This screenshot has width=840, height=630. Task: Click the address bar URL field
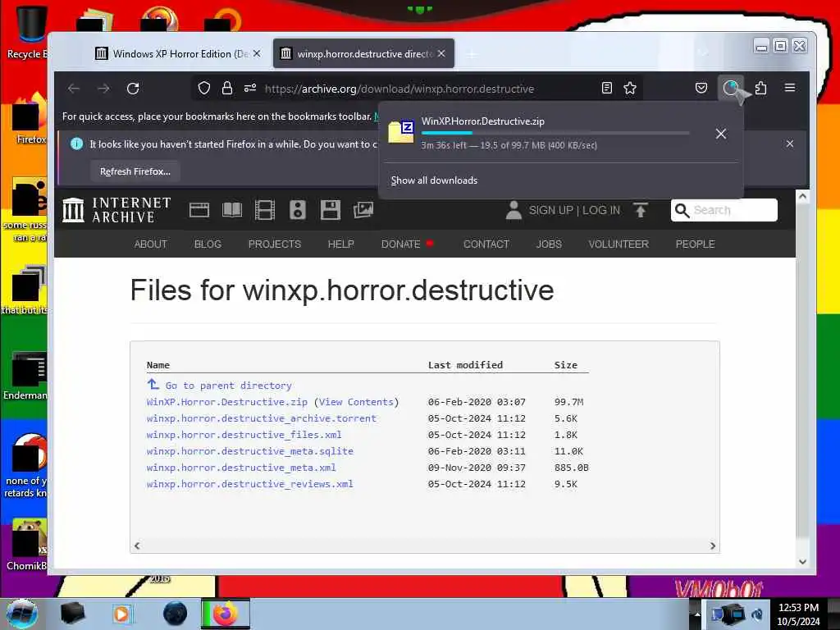(x=399, y=89)
